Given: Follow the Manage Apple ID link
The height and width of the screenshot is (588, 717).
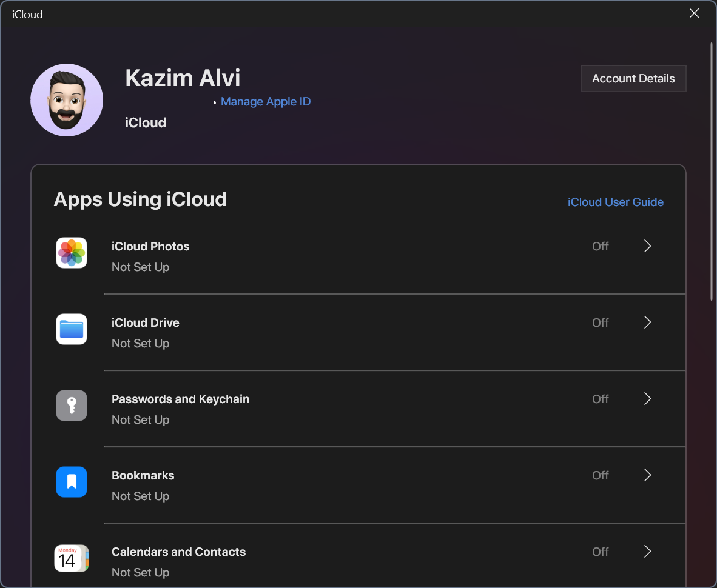Looking at the screenshot, I should pos(266,101).
